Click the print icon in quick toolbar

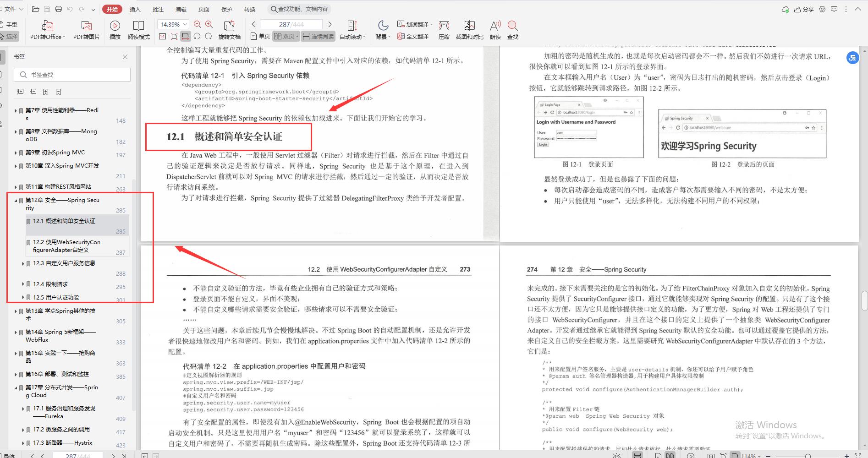click(59, 9)
